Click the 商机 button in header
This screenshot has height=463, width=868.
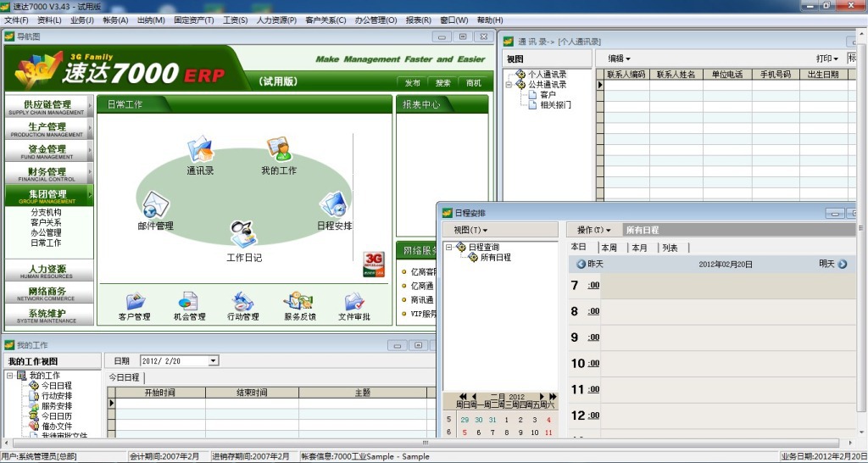point(474,83)
